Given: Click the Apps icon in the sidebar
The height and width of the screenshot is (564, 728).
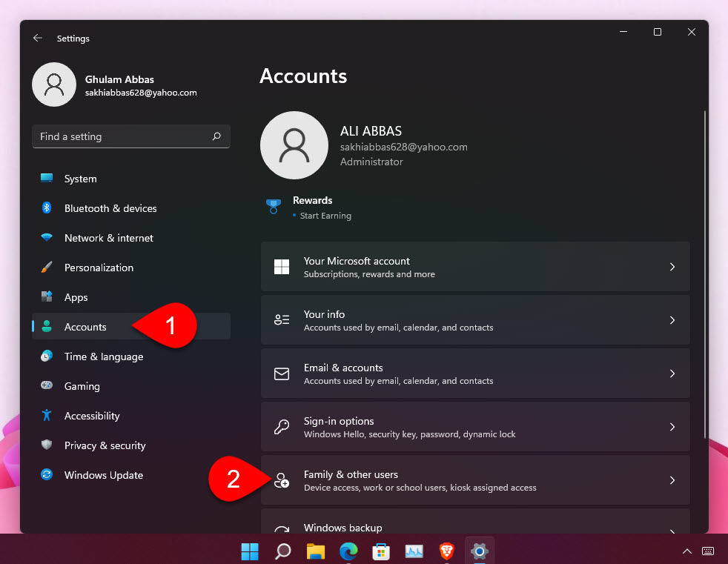Looking at the screenshot, I should (x=47, y=296).
